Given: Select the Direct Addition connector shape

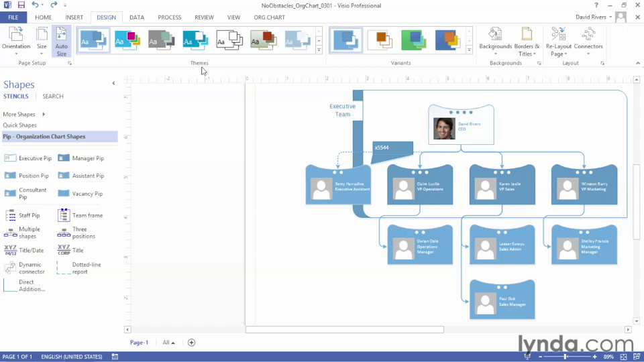Looking at the screenshot, I should 25,286.
